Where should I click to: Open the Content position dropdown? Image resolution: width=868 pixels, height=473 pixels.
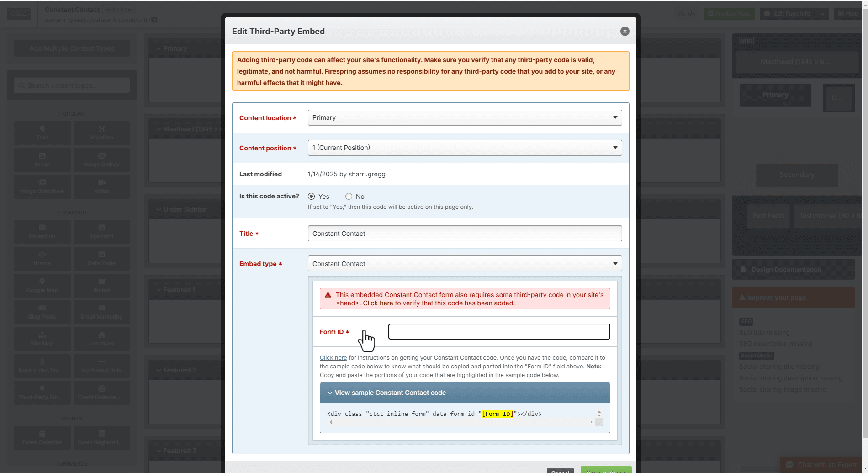click(465, 148)
